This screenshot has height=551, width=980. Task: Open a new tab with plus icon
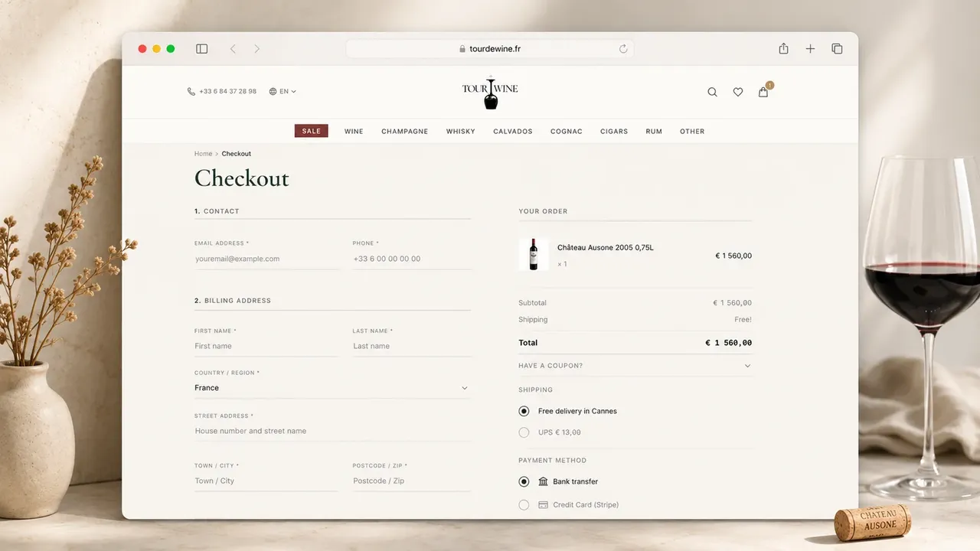click(810, 49)
